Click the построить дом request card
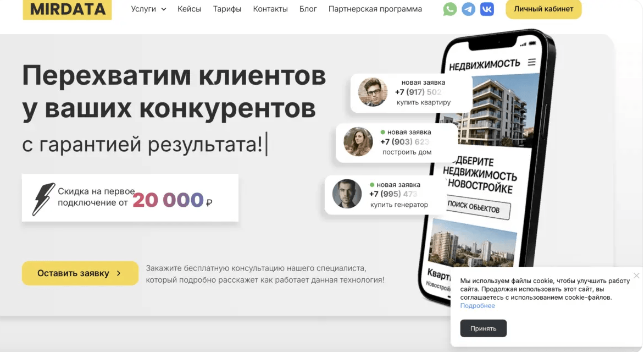Image resolution: width=644 pixels, height=352 pixels. coord(396,142)
